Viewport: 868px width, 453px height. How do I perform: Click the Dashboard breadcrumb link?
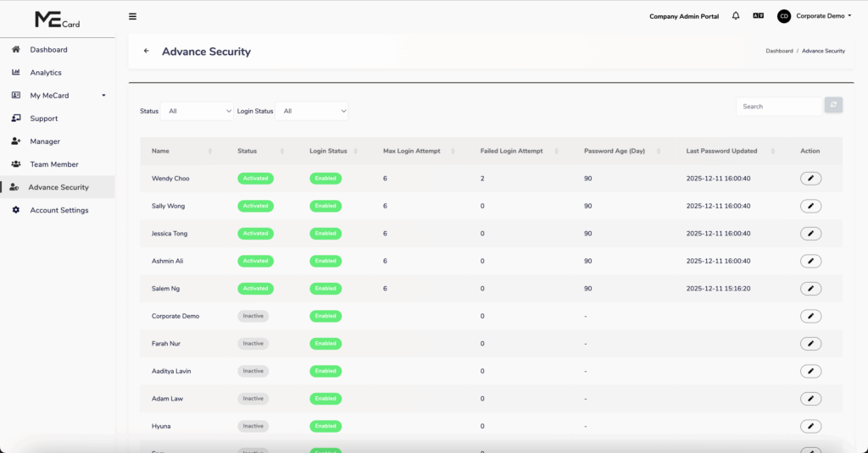pos(779,52)
